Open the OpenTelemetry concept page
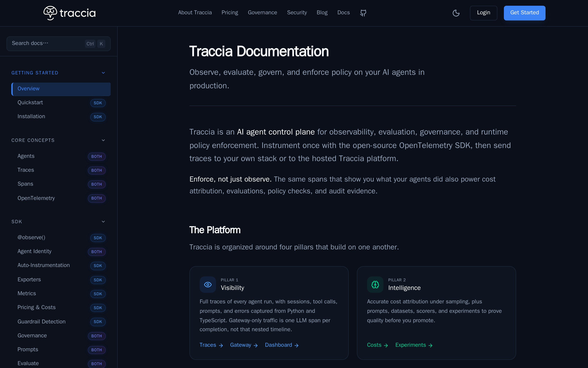 [x=61, y=198]
